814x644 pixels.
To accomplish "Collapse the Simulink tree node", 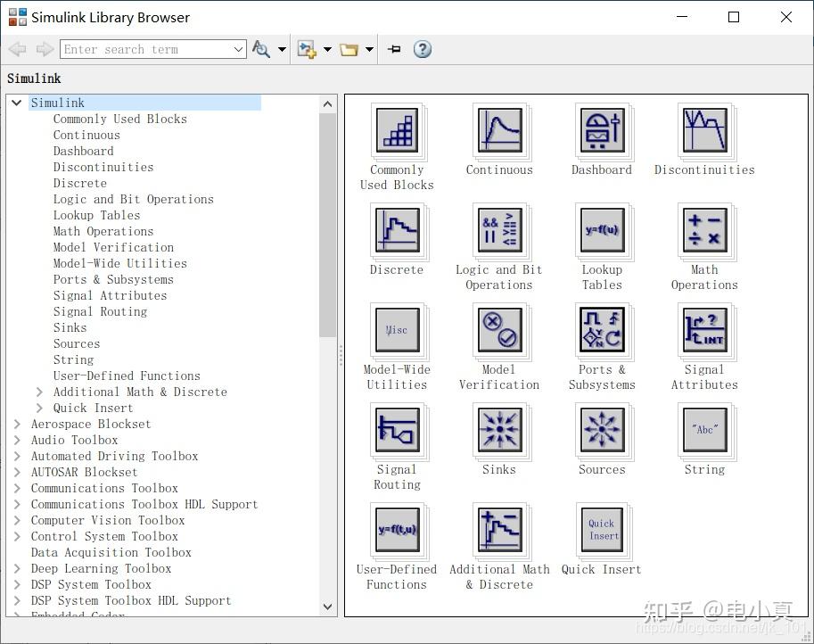I will point(17,103).
